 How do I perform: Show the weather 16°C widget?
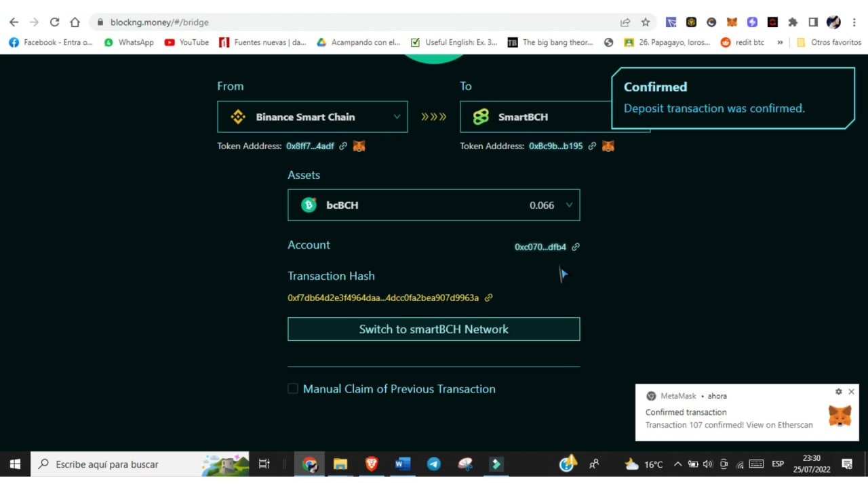click(x=644, y=464)
